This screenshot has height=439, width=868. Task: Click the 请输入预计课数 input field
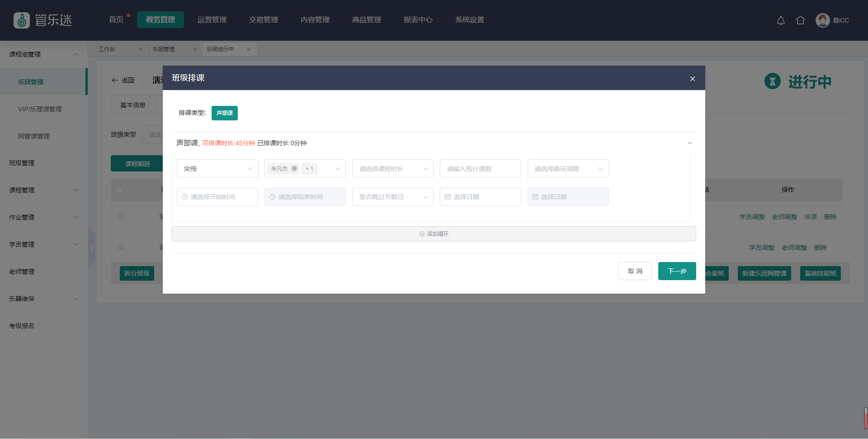pos(480,169)
